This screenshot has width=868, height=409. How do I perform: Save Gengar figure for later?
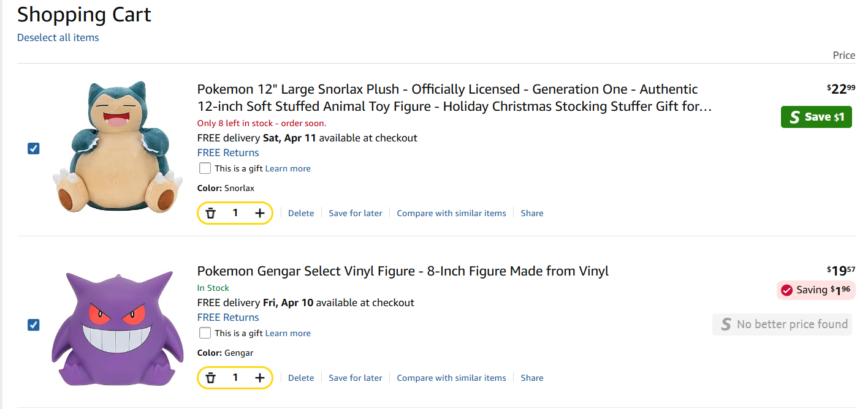coord(356,378)
